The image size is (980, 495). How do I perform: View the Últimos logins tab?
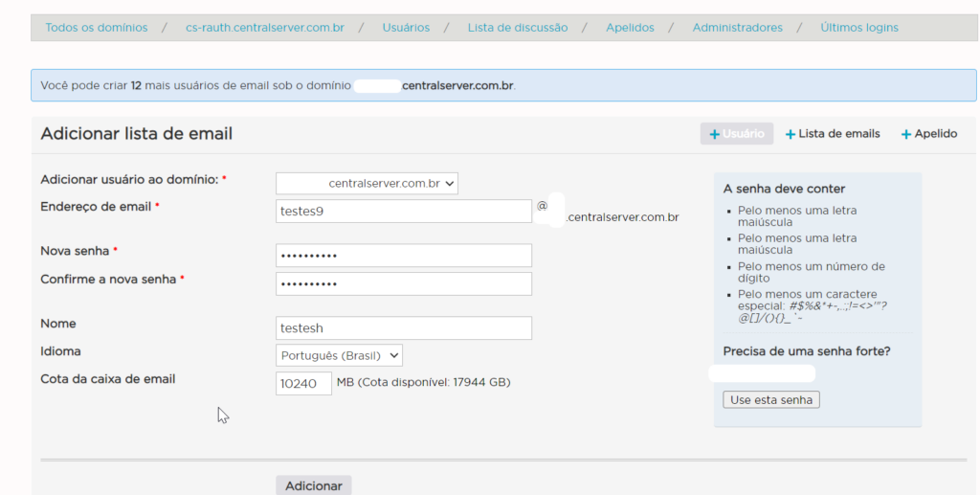click(x=858, y=28)
